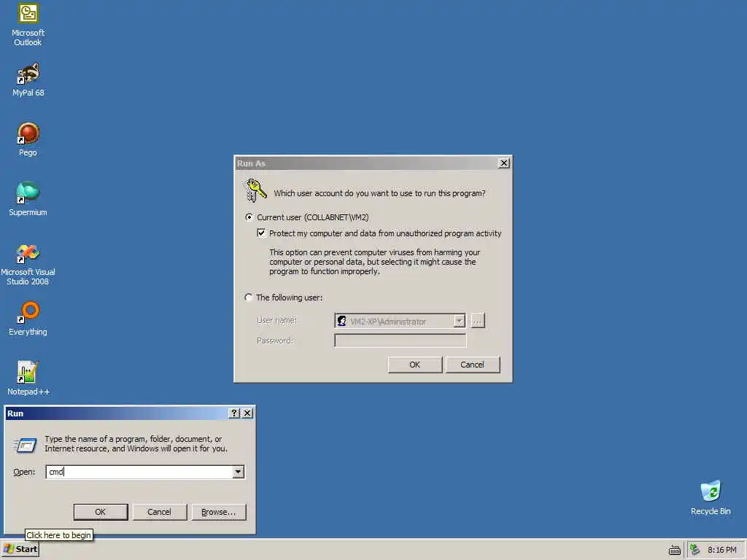Expand the Open field history dropdown
747x560 pixels.
(x=239, y=472)
